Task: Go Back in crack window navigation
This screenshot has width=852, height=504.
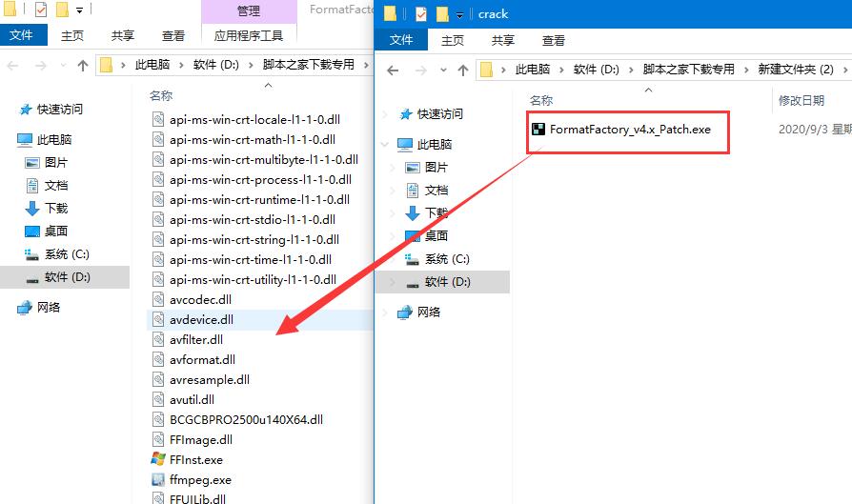Action: click(393, 71)
